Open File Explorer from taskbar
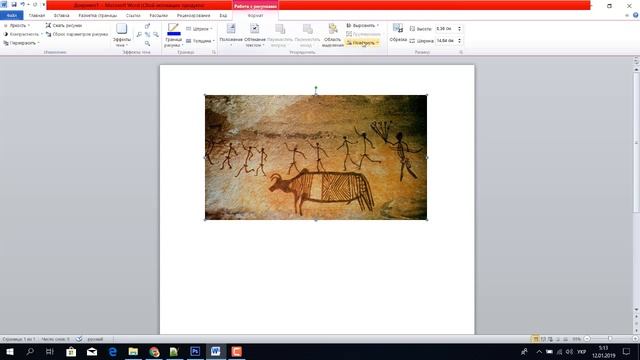 133,351
